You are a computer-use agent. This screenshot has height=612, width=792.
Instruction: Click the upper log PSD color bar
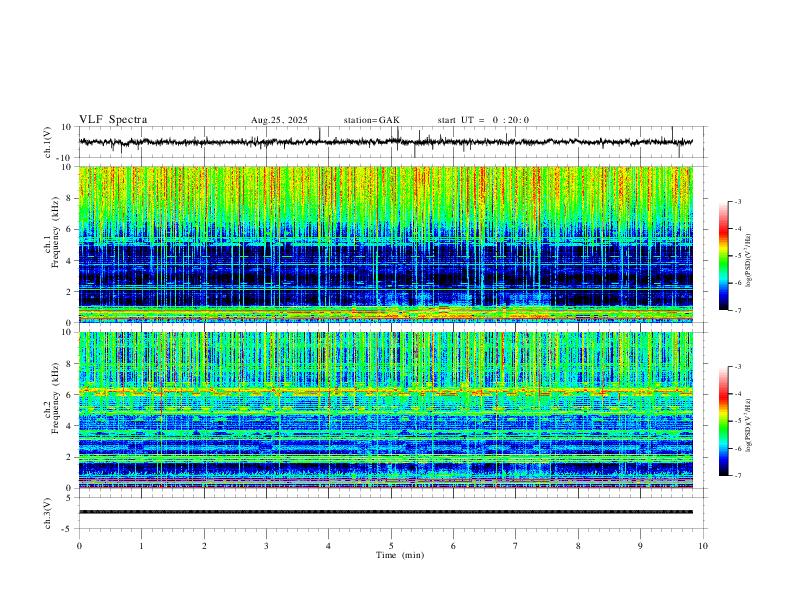point(724,256)
